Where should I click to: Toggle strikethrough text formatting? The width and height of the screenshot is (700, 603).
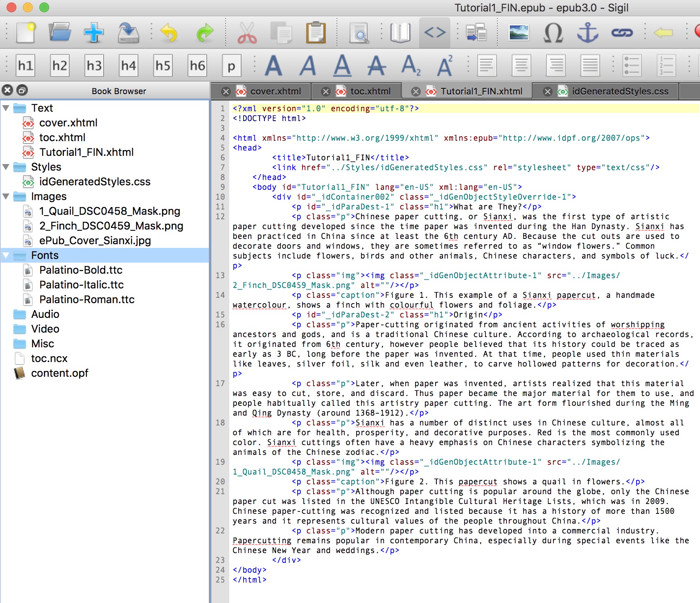pyautogui.click(x=376, y=65)
